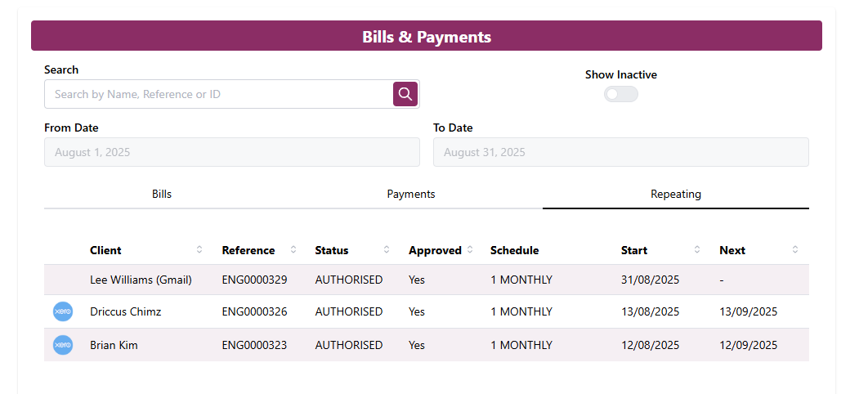Sort by the Approved column arrows
Image resolution: width=868 pixels, height=394 pixels.
pos(470,250)
